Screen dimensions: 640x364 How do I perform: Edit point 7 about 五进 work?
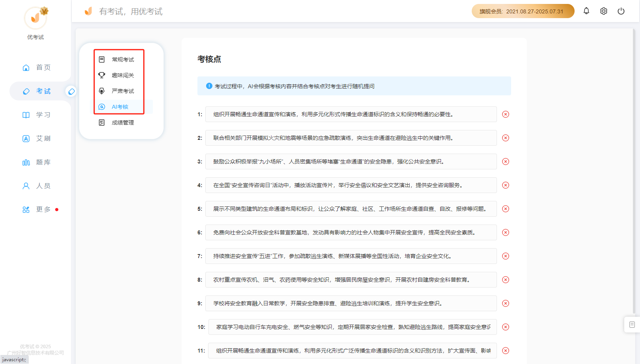tap(351, 256)
